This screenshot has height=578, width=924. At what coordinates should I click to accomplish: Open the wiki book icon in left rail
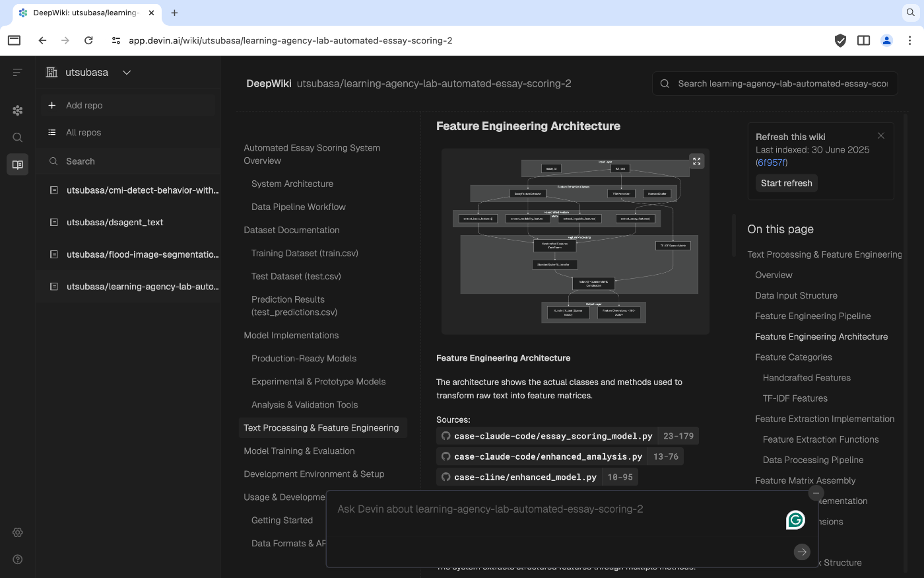point(18,164)
